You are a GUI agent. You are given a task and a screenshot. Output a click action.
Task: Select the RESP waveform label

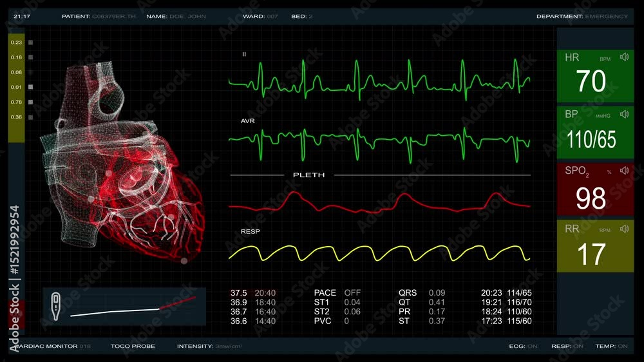[250, 231]
